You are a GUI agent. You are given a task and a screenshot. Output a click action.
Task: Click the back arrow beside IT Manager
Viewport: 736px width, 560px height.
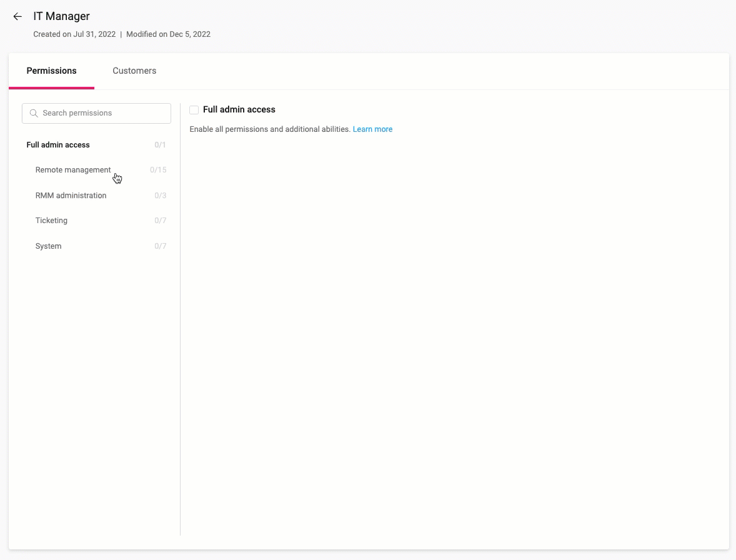[17, 17]
